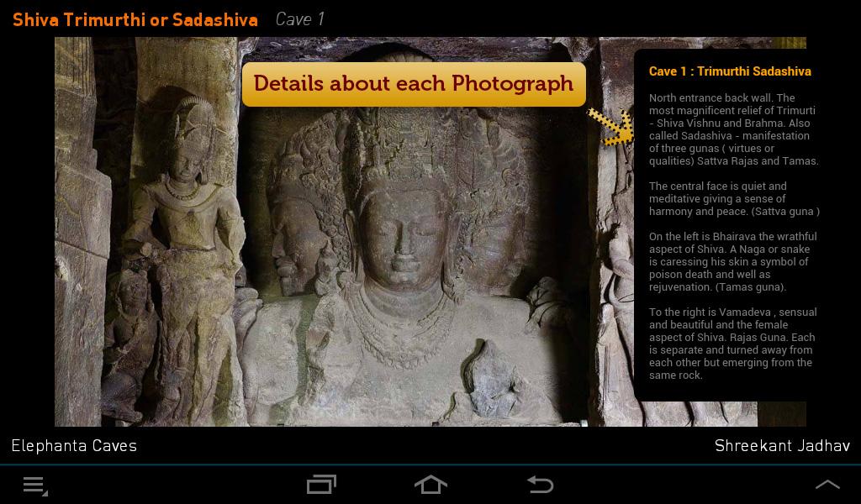Click the paragraph starting North entrance back wall
This screenshot has height=504, width=861.
[x=733, y=129]
